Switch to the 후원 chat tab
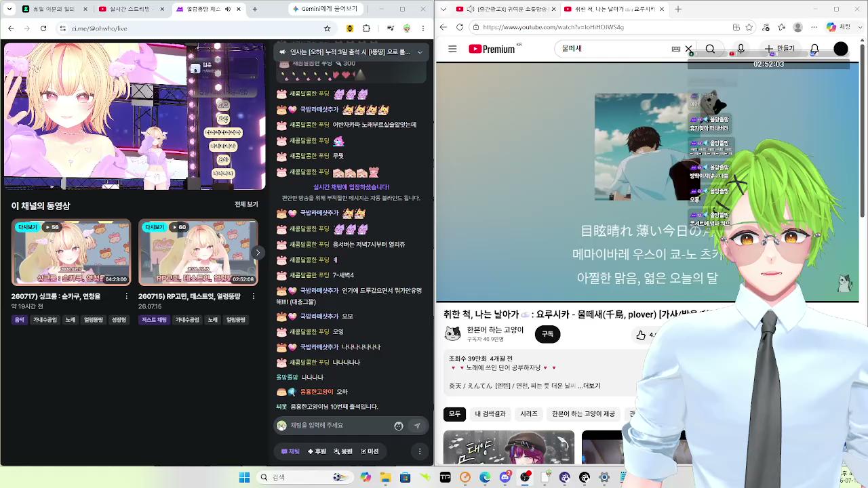 317,451
